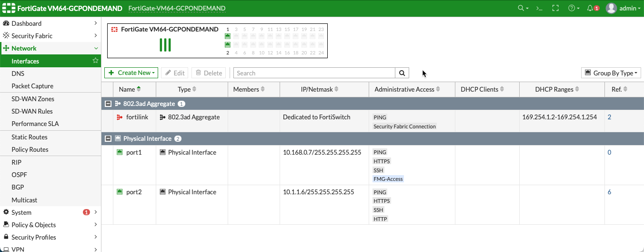Collapse the Physical Interface group

[108, 138]
